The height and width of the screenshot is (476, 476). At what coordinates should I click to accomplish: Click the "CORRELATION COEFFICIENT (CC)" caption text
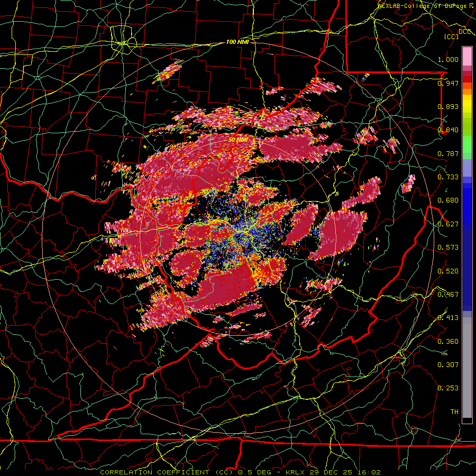(x=167, y=472)
